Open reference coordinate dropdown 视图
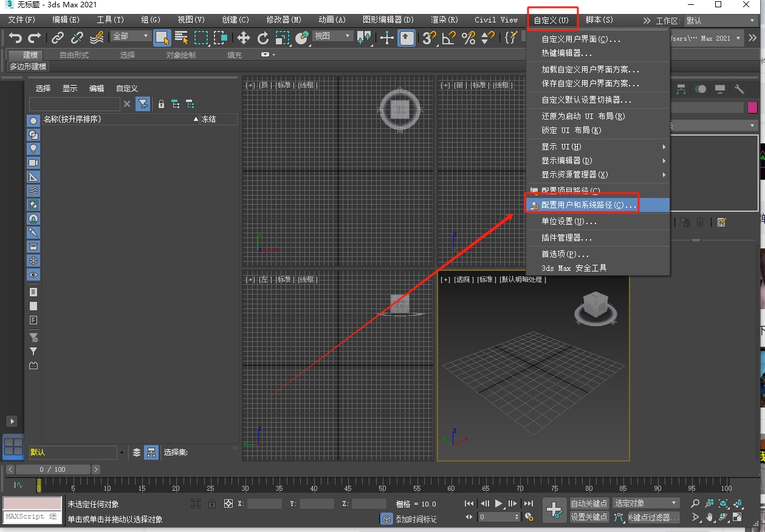The width and height of the screenshot is (765, 532). [x=332, y=36]
